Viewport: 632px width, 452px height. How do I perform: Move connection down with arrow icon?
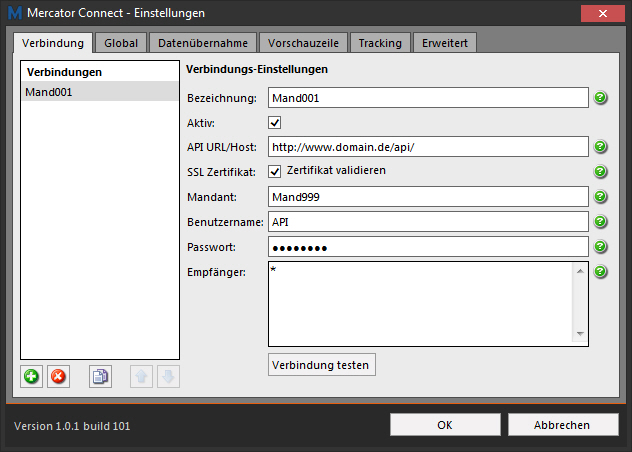click(168, 377)
